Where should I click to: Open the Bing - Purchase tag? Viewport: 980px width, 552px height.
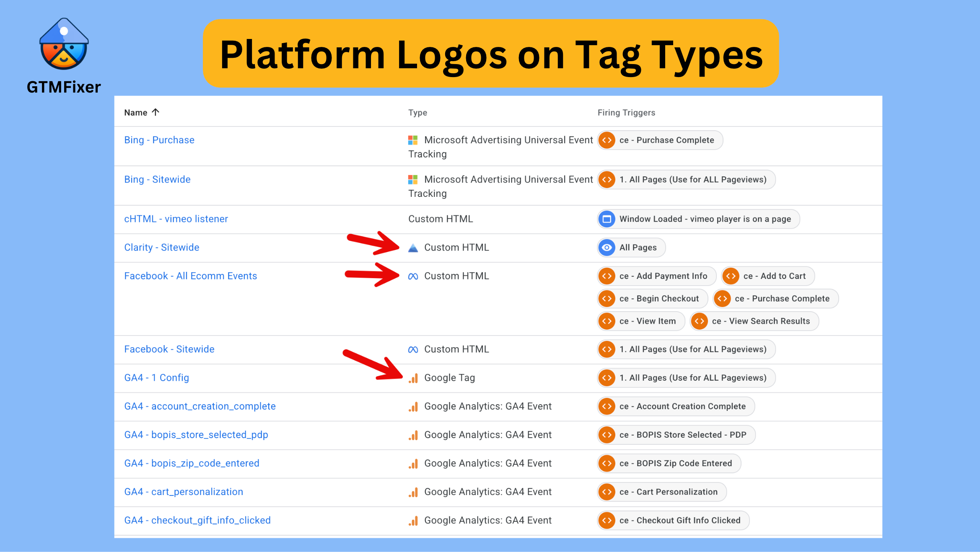click(159, 140)
